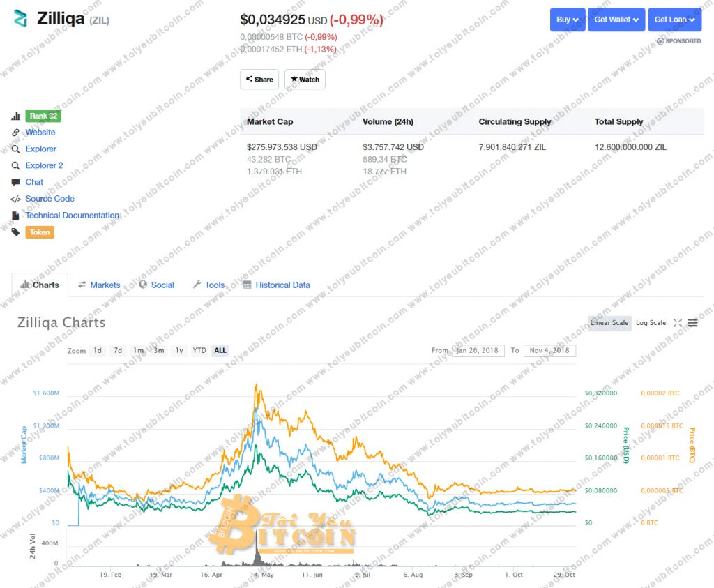The height and width of the screenshot is (588, 714).
Task: Set chart zoom to ALL
Action: pyautogui.click(x=220, y=351)
